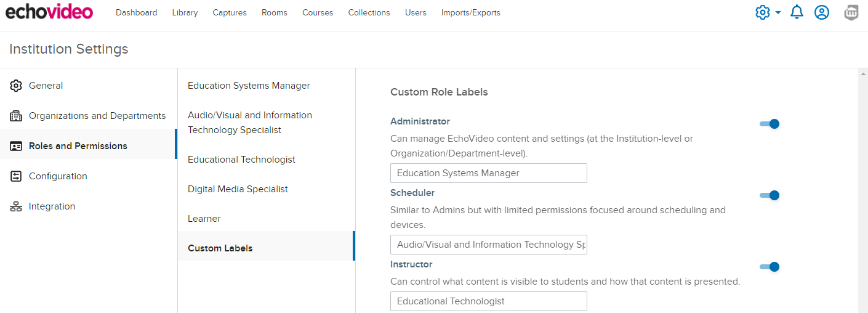The width and height of the screenshot is (868, 313).
Task: Click the Administrator heading text
Action: pyautogui.click(x=420, y=121)
